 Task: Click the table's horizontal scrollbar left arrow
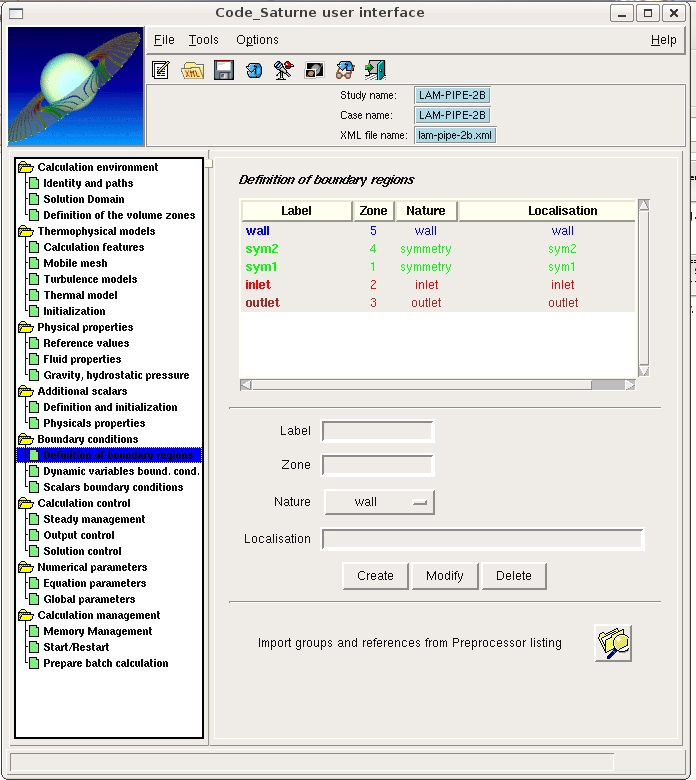tap(246, 385)
